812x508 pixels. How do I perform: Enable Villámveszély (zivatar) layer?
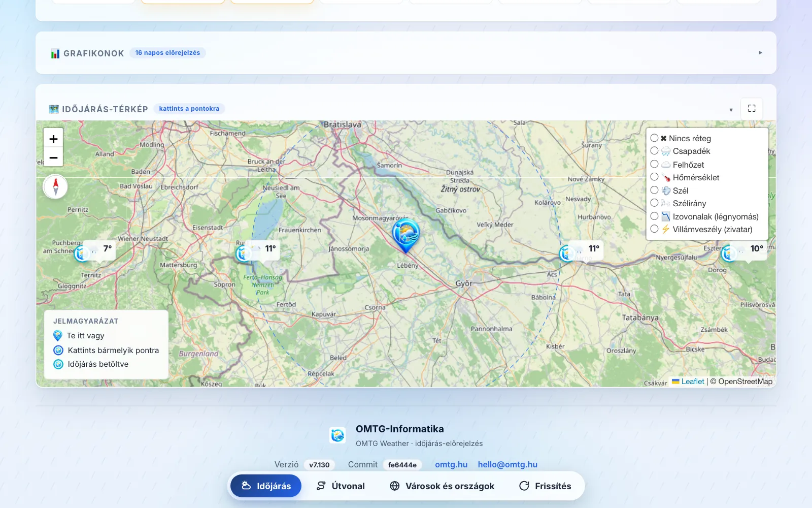coord(655,229)
